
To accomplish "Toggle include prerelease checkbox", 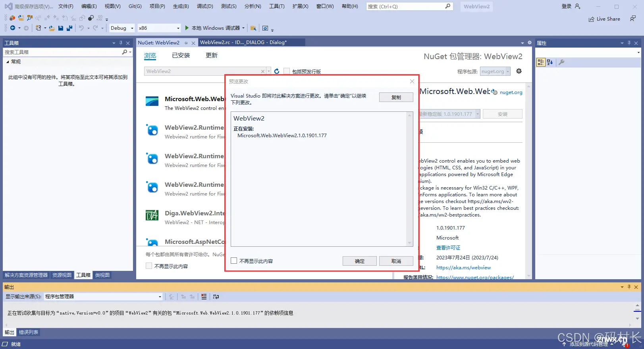I will point(287,71).
